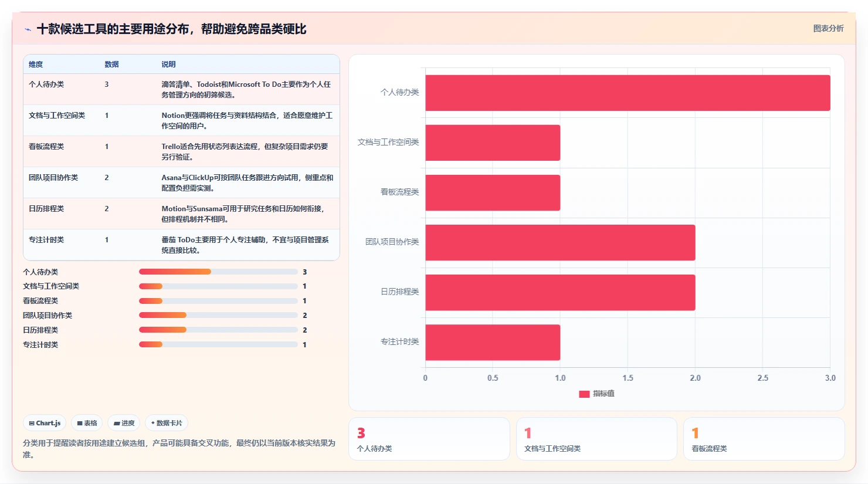Click the 表格 tag chip
This screenshot has height=484, width=868.
[x=87, y=423]
